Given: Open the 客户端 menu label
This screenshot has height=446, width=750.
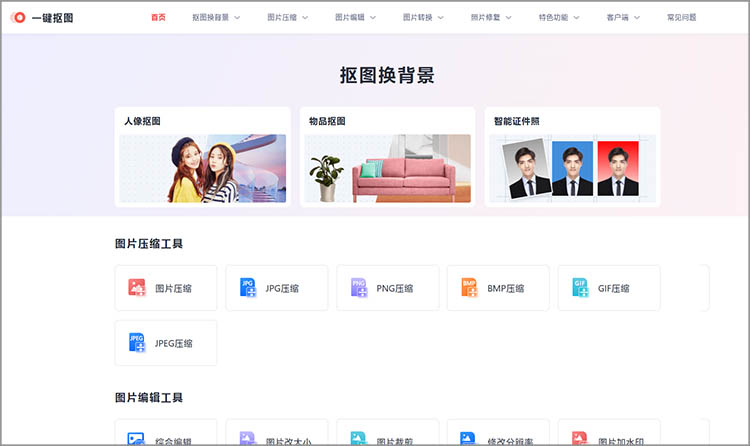Looking at the screenshot, I should [618, 17].
